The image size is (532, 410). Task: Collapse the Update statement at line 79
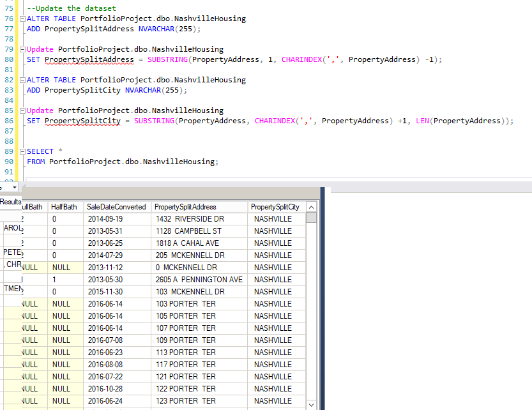[23, 50]
